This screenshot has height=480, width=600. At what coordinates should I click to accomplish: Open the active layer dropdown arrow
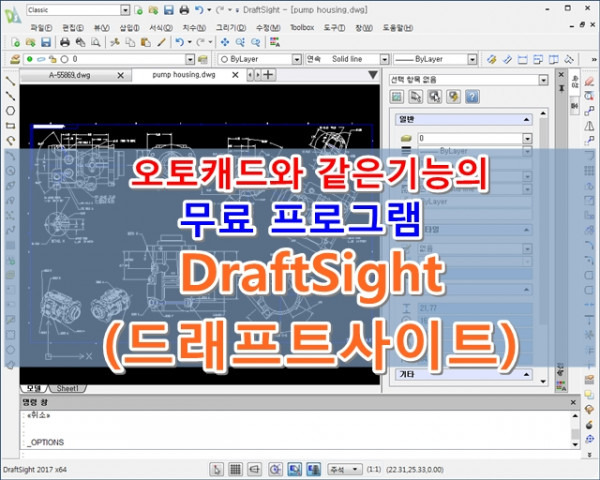click(190, 59)
